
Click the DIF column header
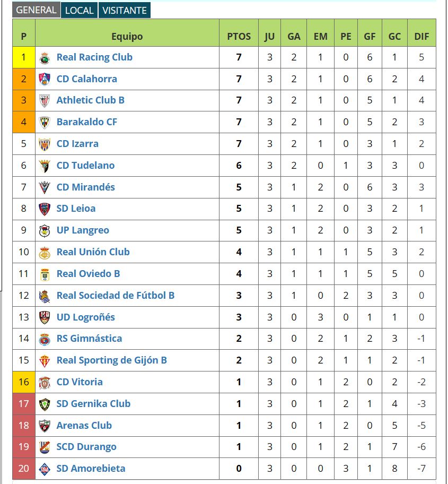pos(421,37)
